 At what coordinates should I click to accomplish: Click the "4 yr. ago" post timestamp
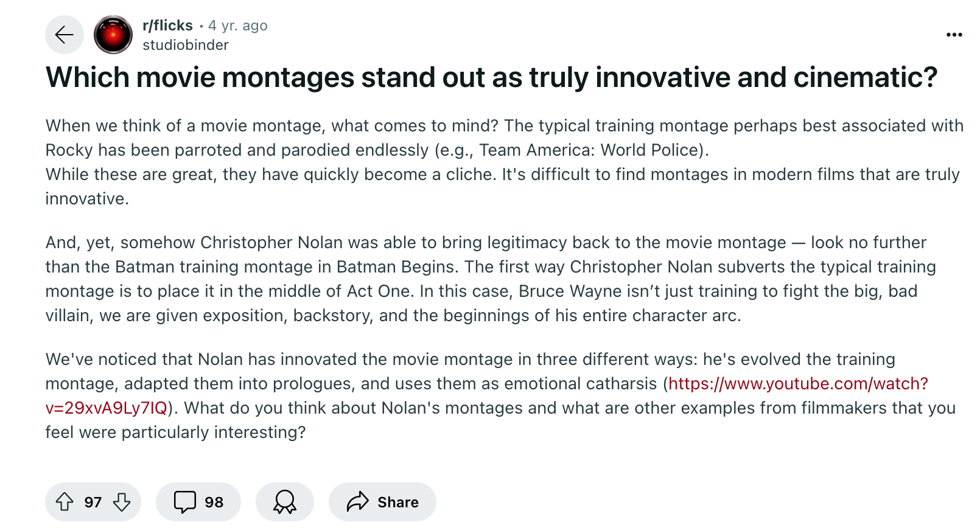[238, 26]
